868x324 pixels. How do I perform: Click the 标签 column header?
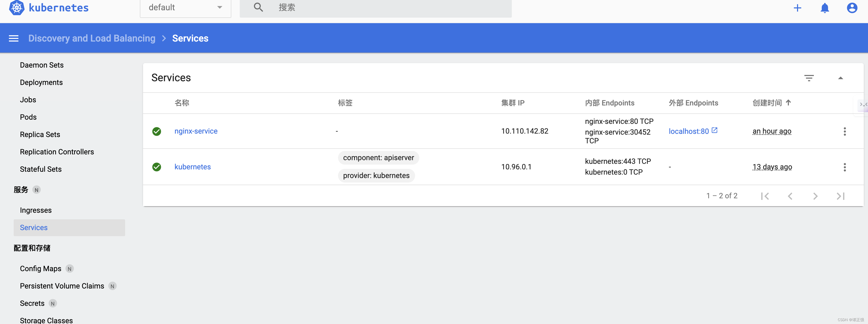click(345, 103)
